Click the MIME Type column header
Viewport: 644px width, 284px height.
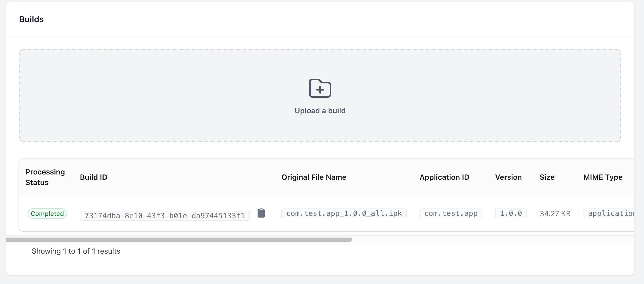point(603,177)
